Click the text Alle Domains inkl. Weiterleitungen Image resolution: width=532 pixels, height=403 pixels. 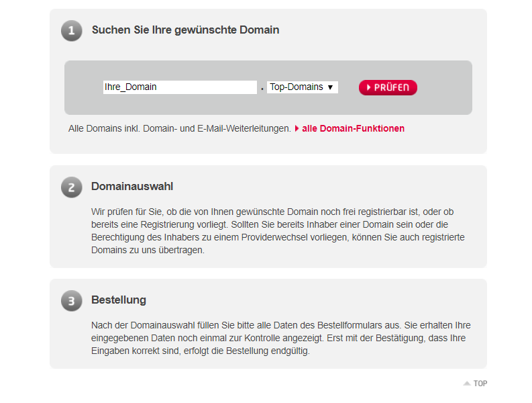(x=180, y=128)
